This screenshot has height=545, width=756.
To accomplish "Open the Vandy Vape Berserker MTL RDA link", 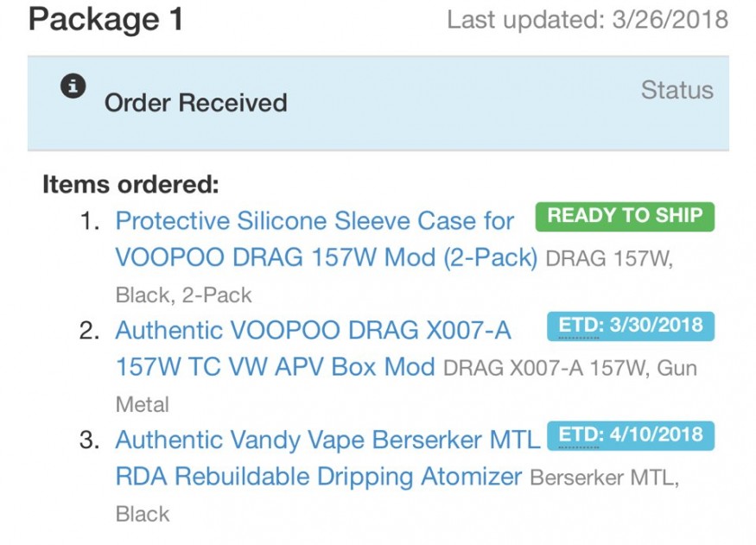I will point(327,440).
